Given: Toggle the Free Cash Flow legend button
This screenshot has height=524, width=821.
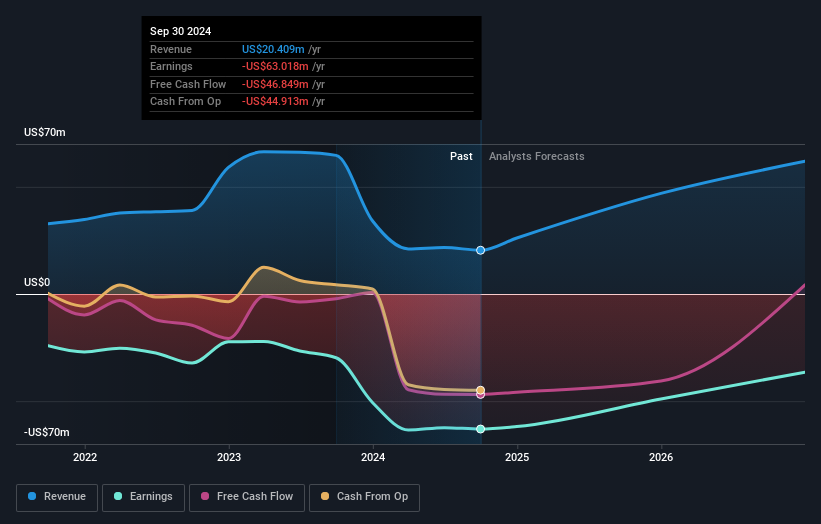Looking at the screenshot, I should click(x=247, y=497).
